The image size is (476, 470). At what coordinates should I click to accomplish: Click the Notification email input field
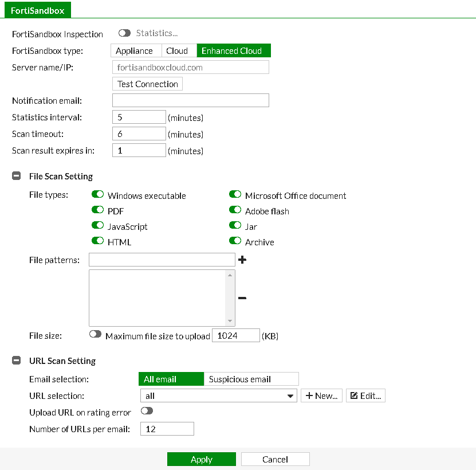[x=190, y=100]
